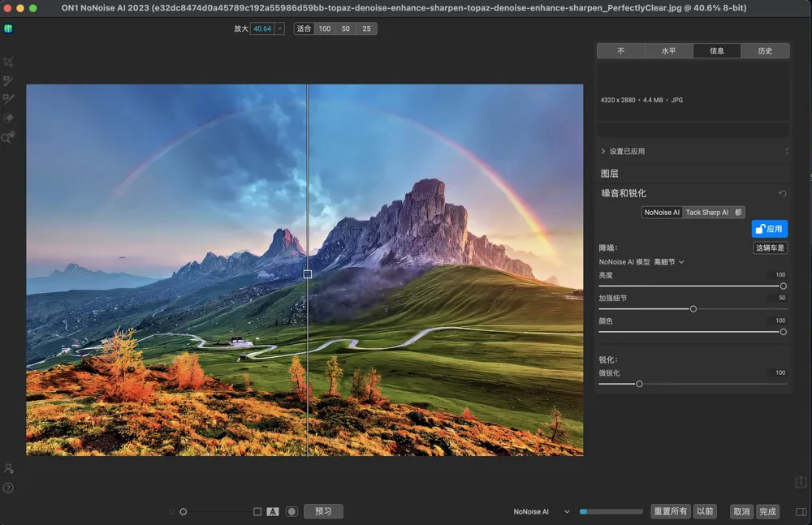Screen dimensions: 812x525
Task: Select the Eraser retouch tool in sidebar
Action: [8, 118]
